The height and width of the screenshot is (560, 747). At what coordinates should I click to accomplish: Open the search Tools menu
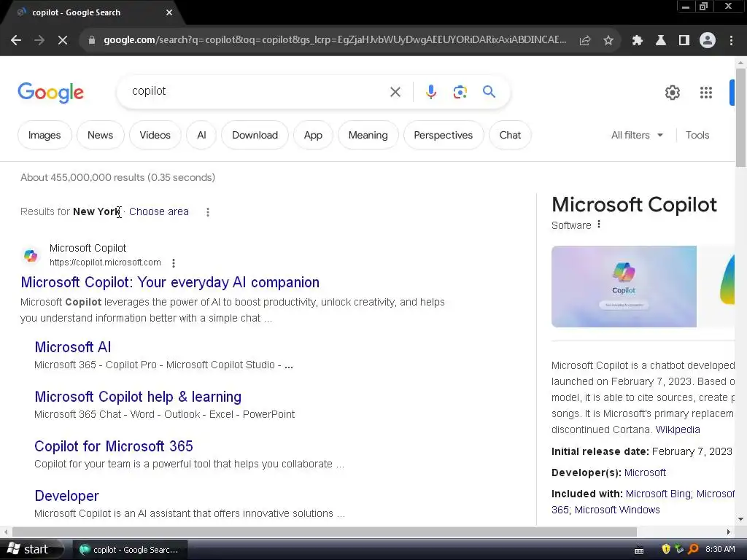point(697,135)
